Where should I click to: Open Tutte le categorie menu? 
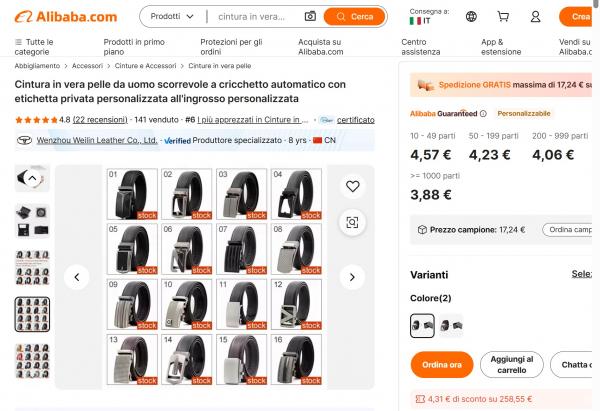[x=32, y=46]
